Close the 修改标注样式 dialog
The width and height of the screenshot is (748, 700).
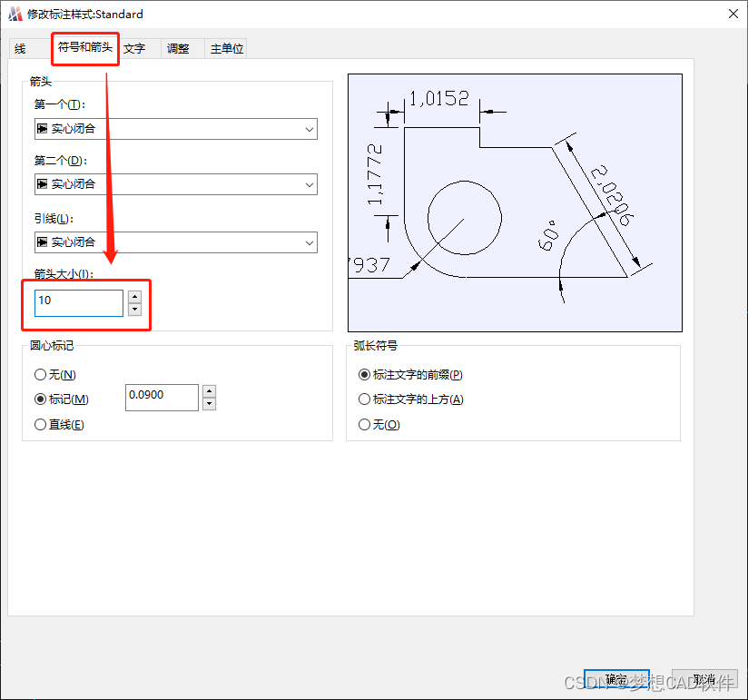(x=733, y=14)
